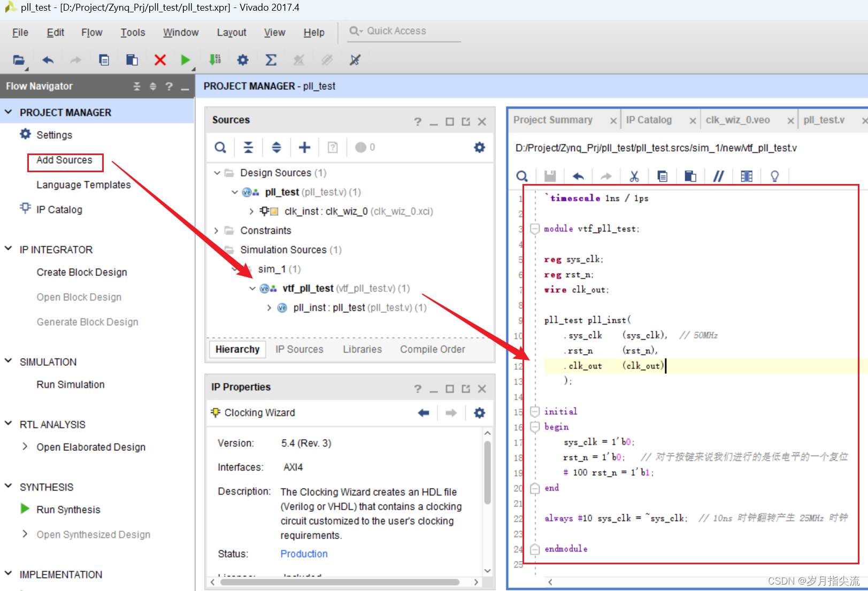Switch to clk_wiz_0.veo tab

738,120
